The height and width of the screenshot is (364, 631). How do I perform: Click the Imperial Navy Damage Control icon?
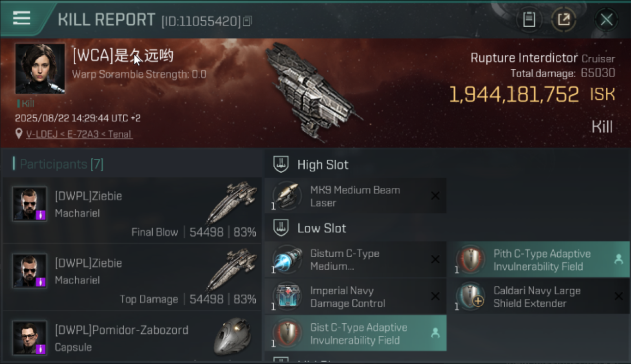[287, 297]
